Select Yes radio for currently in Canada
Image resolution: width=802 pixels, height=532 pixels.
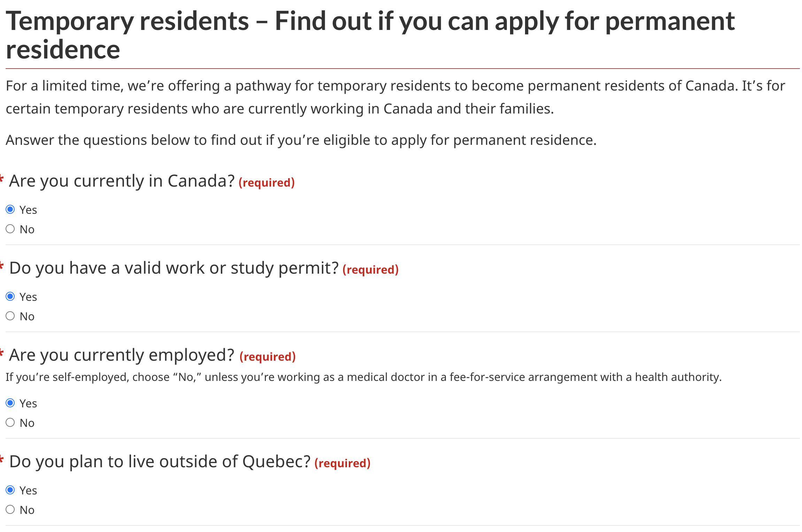pos(10,209)
